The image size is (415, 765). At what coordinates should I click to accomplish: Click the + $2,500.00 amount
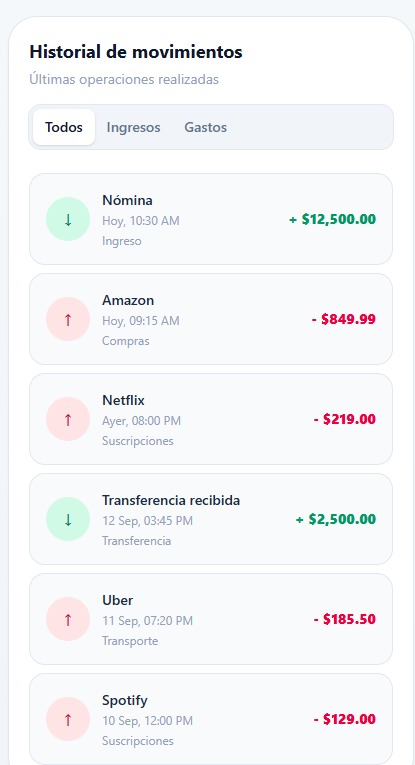click(x=336, y=519)
